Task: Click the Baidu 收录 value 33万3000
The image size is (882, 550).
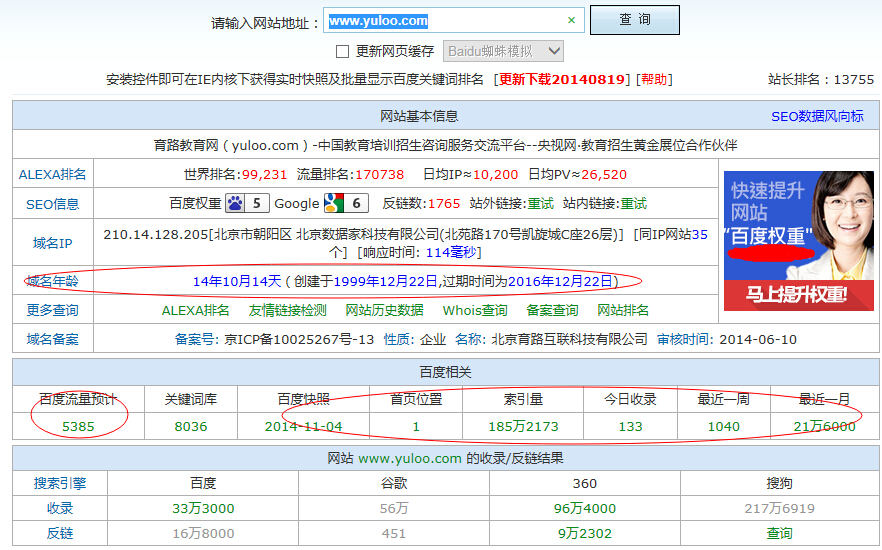Action: pos(203,508)
